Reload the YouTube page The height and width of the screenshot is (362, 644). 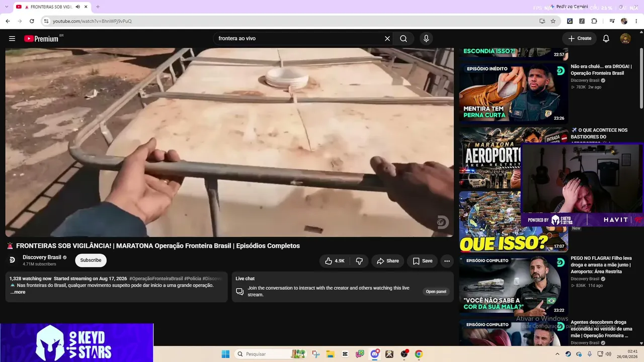point(32,21)
